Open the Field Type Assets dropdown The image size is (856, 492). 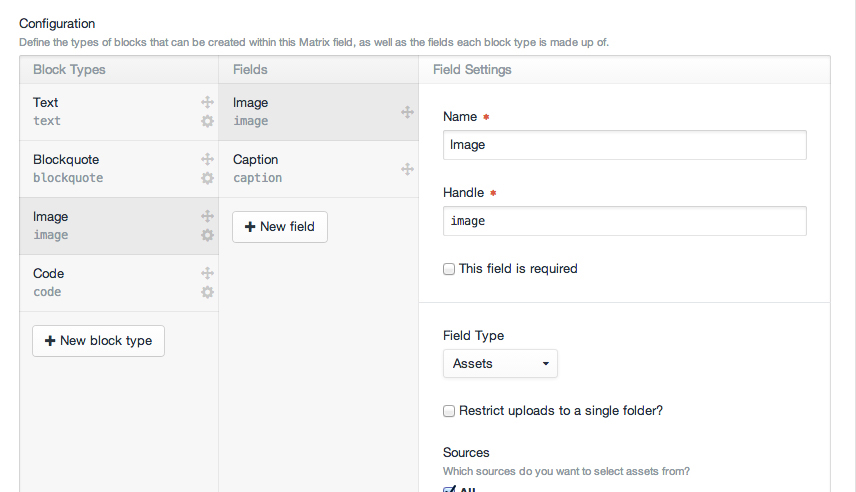[x=500, y=364]
